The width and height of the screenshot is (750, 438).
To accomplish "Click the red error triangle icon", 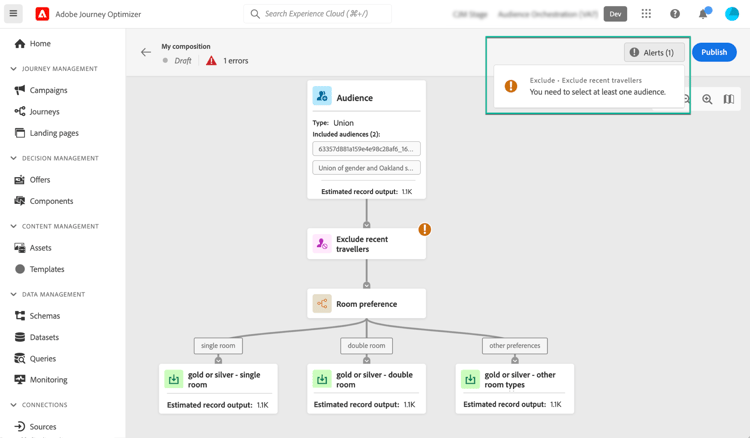I will 211,61.
